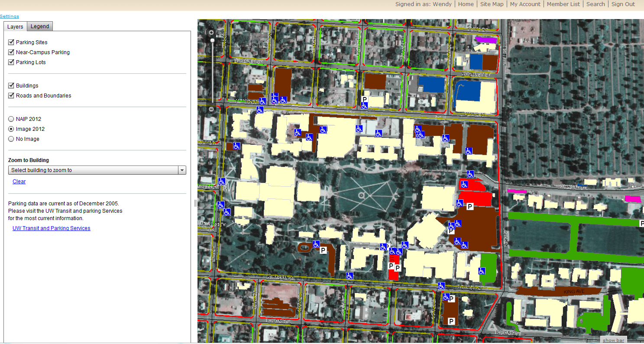644x344 pixels.
Task: Open the Site Map menu item
Action: (492, 4)
